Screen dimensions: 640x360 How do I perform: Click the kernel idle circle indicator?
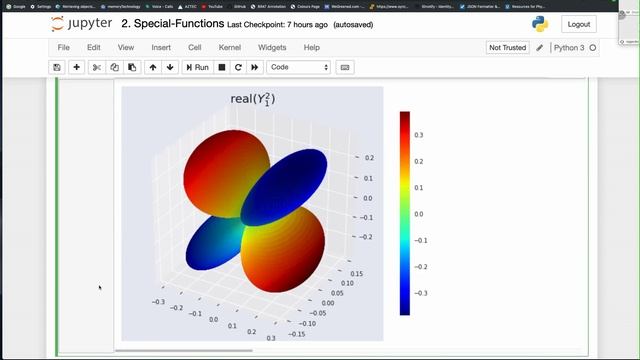click(x=593, y=48)
